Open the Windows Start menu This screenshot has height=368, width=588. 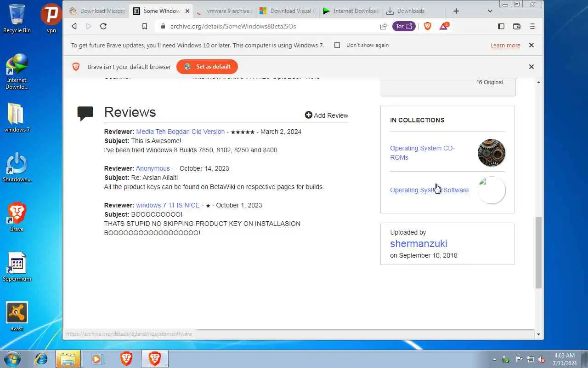12,359
